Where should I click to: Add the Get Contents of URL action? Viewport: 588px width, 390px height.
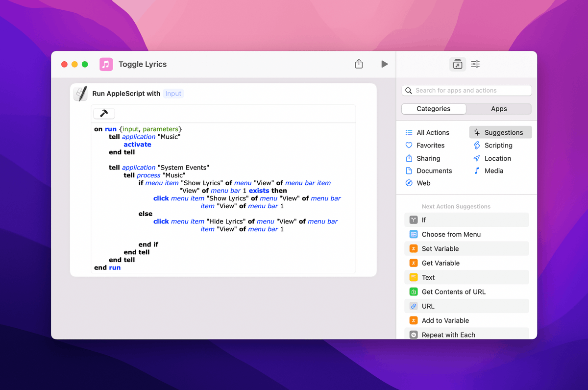[466, 292]
